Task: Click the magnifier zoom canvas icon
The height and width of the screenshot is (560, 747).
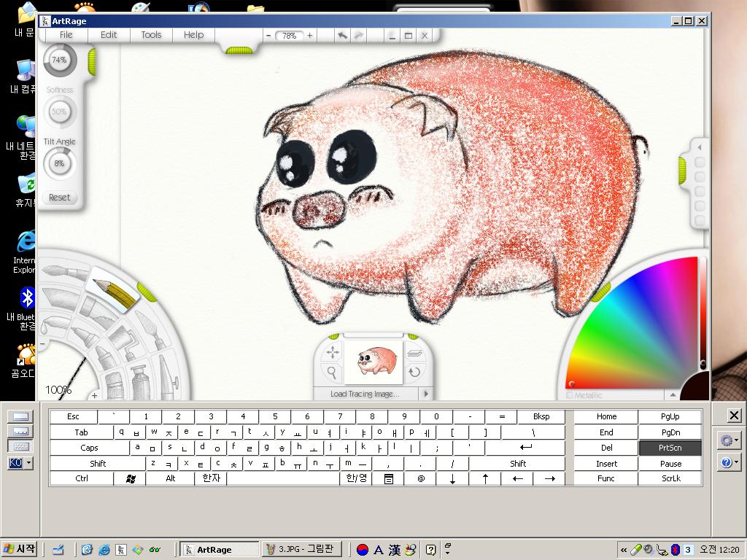Action: 332,372
